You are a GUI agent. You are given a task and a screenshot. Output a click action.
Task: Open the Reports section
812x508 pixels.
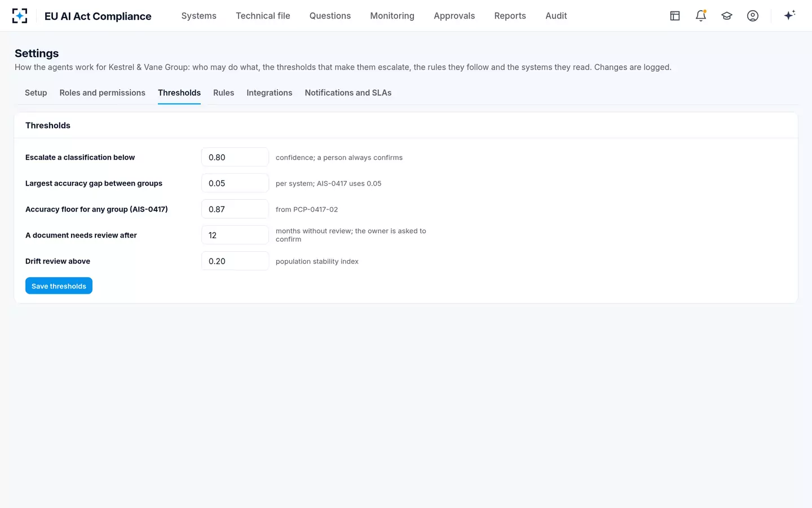tap(510, 16)
